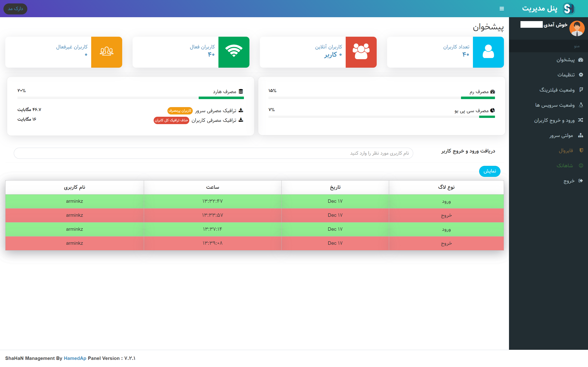Click the username search input field
Image resolution: width=588 pixels, height=367 pixels.
coord(213,153)
